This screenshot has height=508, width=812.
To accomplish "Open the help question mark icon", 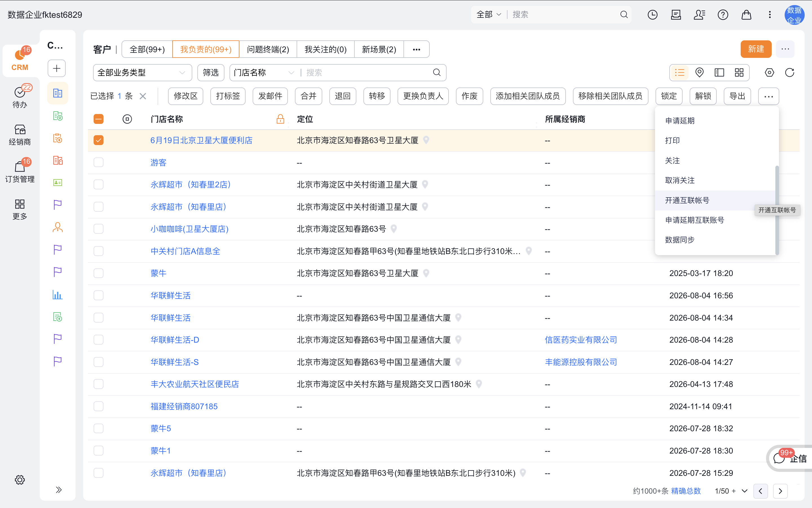I will tap(723, 15).
